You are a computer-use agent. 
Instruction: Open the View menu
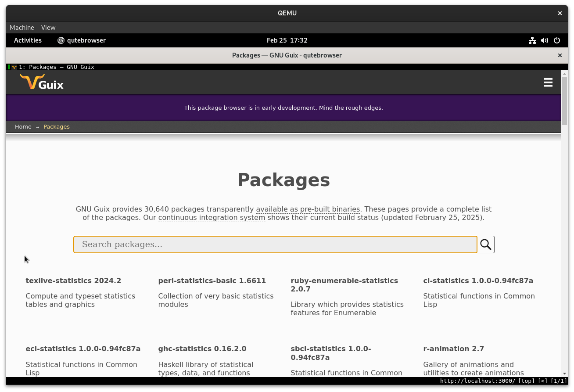coord(48,28)
